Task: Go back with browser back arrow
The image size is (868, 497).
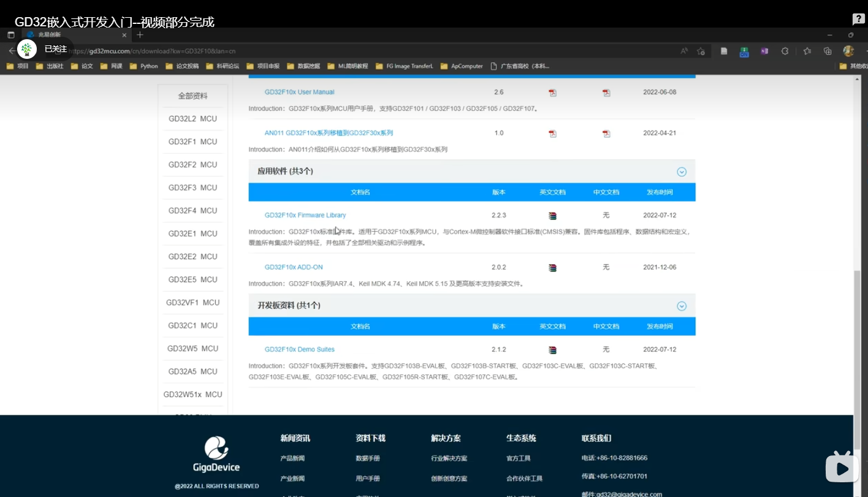Action: (12, 51)
